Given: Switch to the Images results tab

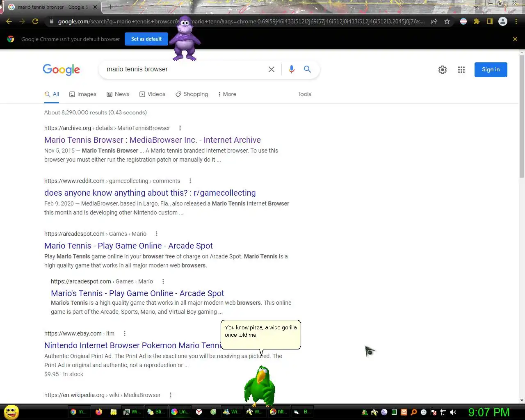Looking at the screenshot, I should click(x=83, y=94).
